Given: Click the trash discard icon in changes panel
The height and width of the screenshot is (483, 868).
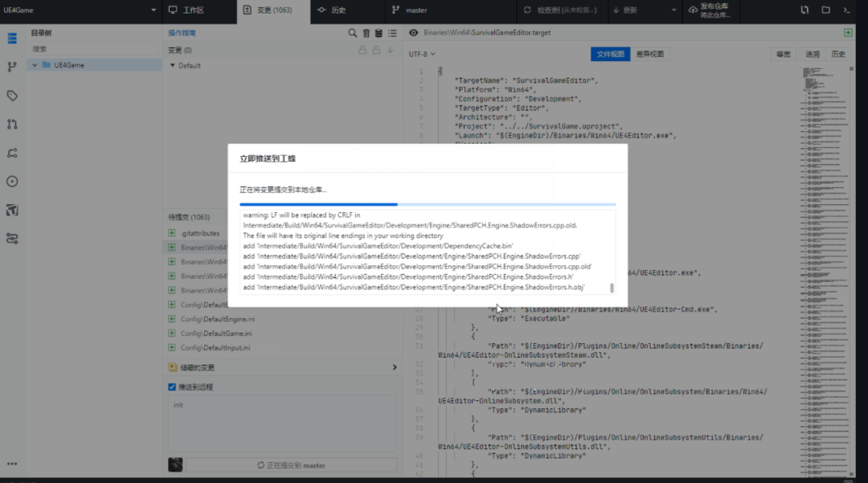Looking at the screenshot, I should point(366,33).
